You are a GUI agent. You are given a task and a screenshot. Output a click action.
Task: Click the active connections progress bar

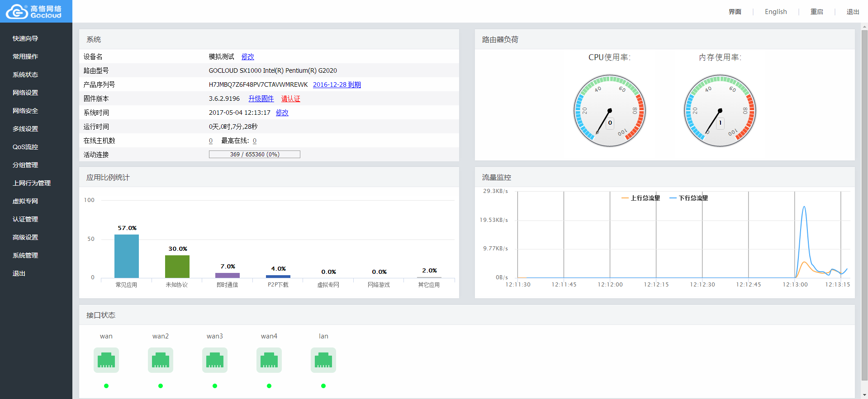coord(255,155)
